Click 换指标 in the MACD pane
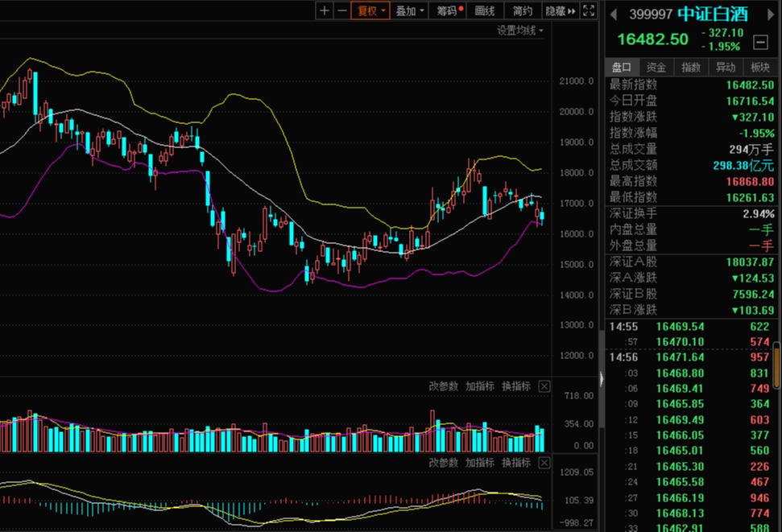 516,463
